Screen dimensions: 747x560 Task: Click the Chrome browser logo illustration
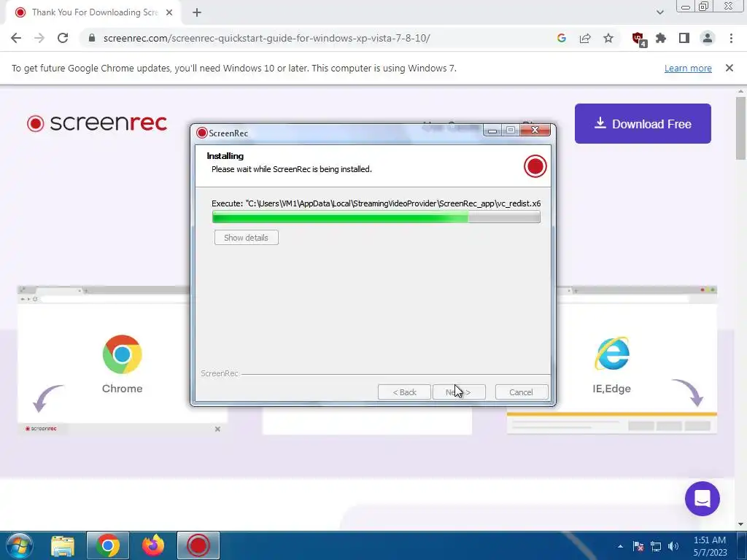pos(123,354)
